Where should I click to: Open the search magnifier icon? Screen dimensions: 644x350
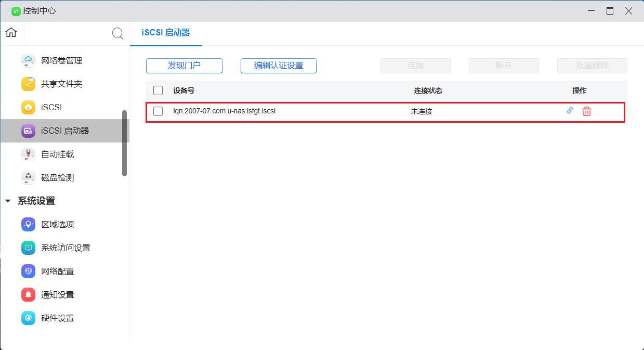tap(117, 33)
